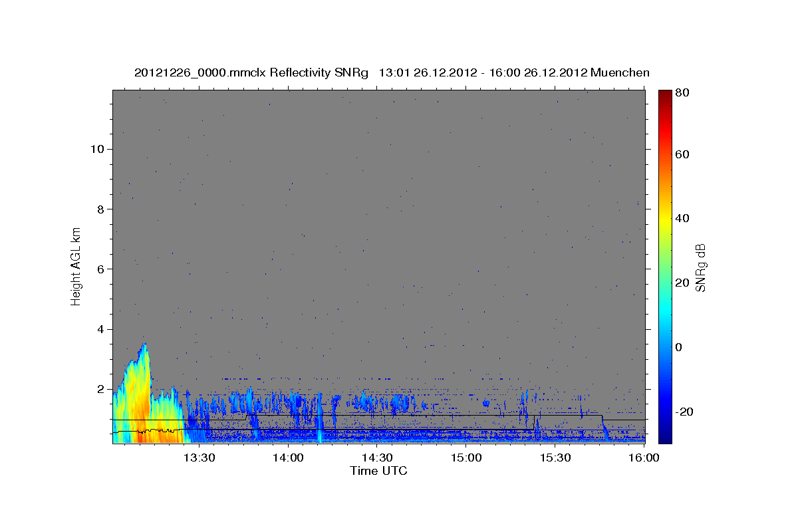
Task: Click the 14:30 time tick label
Action: coord(377,458)
